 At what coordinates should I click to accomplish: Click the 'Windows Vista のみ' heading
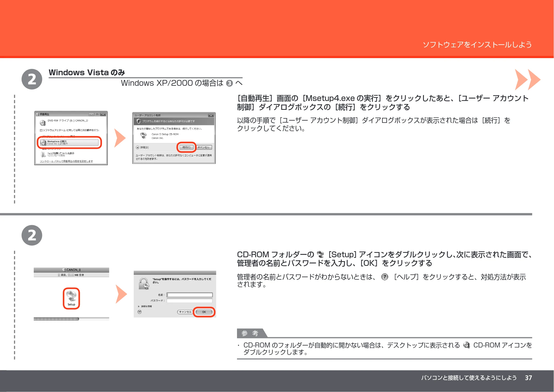(x=87, y=72)
